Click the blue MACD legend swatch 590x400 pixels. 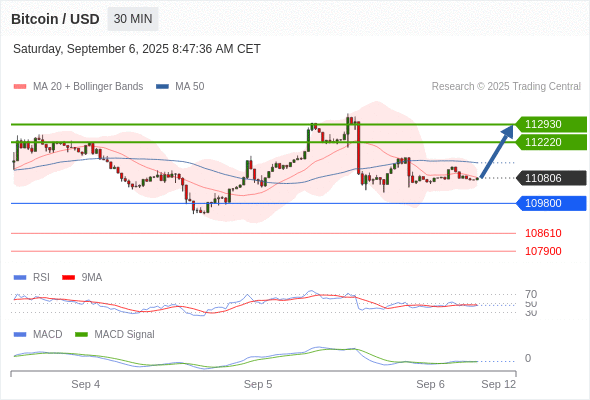20,335
